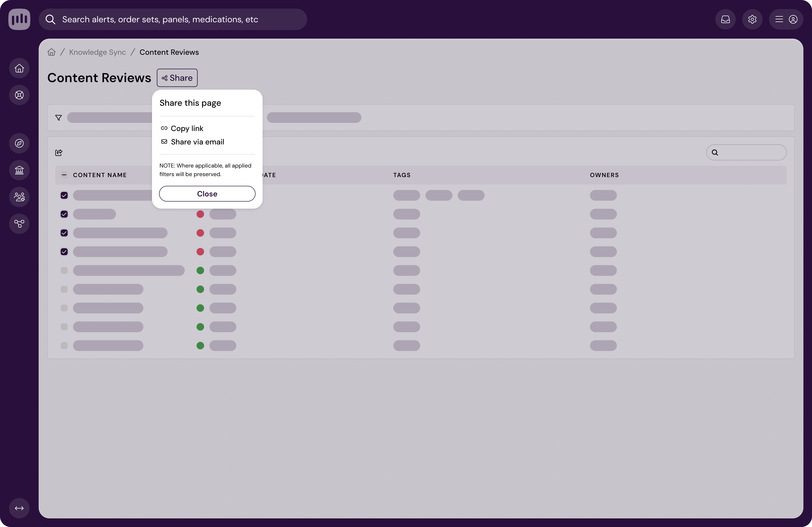
Task: Click the home icon in left sidebar
Action: coord(19,68)
